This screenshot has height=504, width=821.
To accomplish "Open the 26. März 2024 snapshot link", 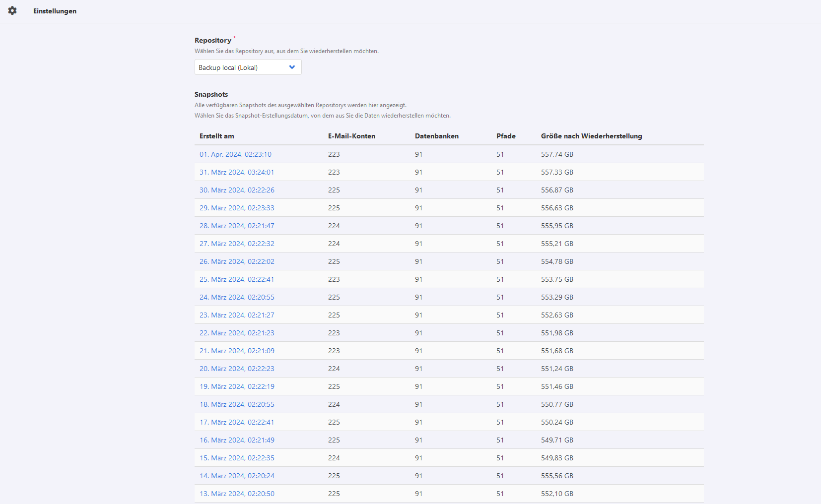I will click(237, 261).
